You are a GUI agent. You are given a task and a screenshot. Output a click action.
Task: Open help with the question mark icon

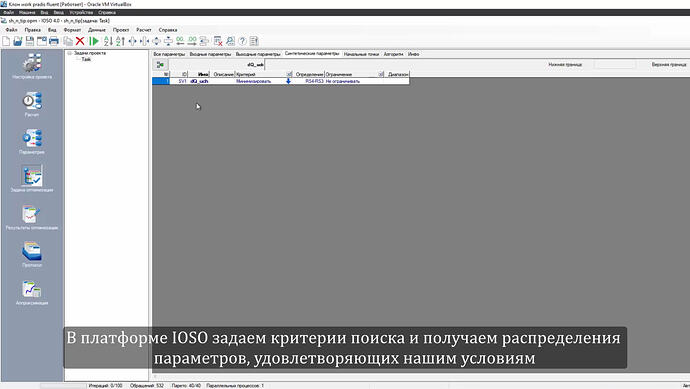pos(242,41)
